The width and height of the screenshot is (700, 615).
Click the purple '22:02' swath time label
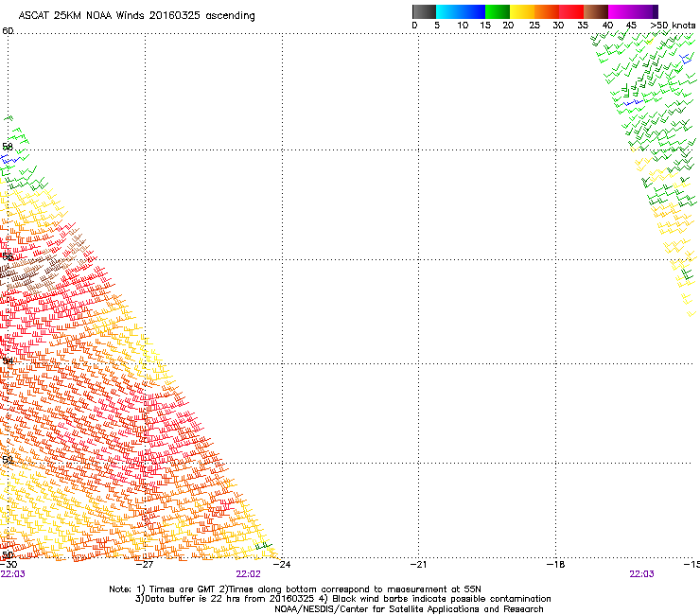(248, 574)
